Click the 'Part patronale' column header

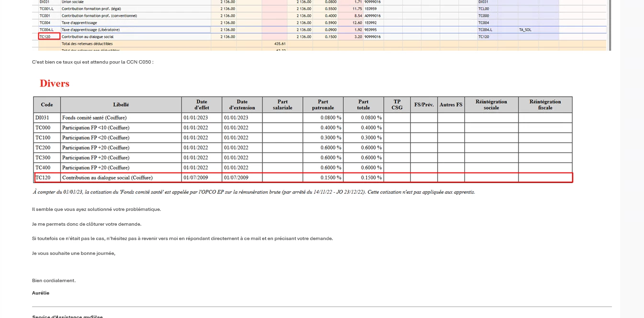point(323,105)
